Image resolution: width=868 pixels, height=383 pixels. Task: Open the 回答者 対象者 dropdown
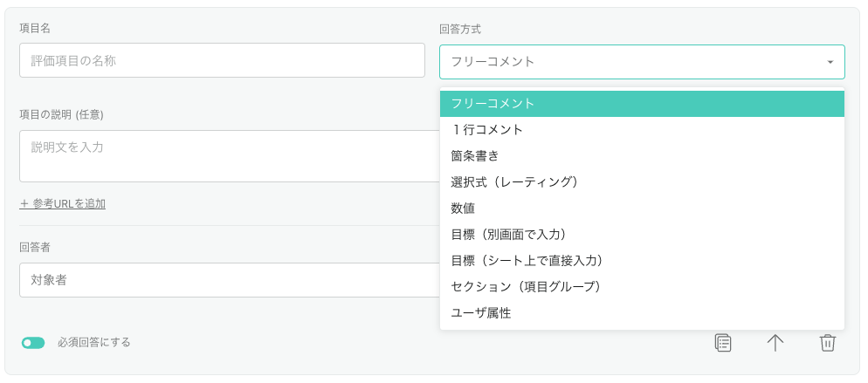point(229,280)
